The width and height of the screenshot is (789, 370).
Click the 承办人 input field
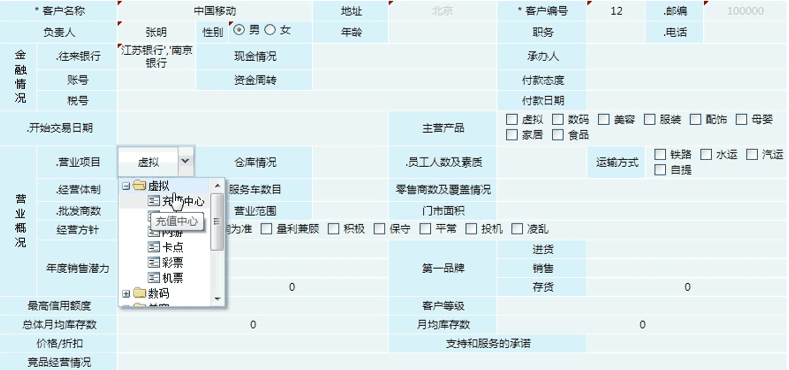(687, 56)
